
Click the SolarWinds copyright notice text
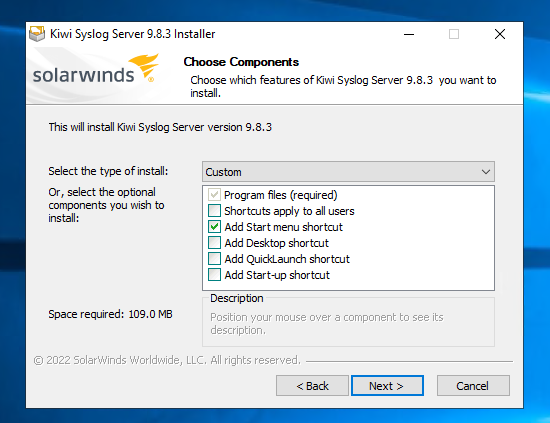coord(167,360)
